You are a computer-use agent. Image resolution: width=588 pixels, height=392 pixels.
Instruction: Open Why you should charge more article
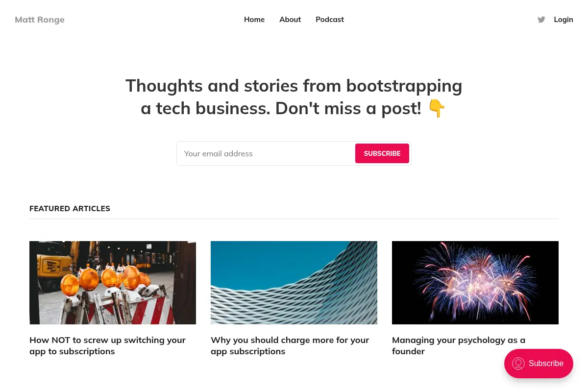290,345
